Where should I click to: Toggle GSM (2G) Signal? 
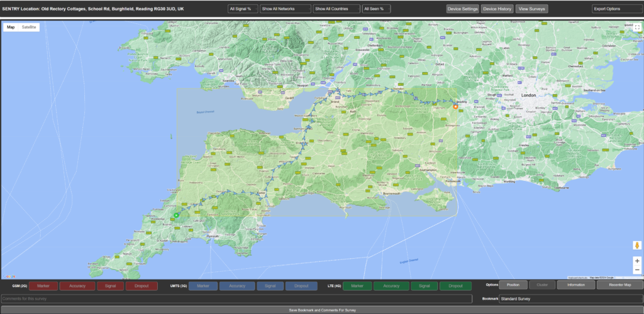coord(110,286)
